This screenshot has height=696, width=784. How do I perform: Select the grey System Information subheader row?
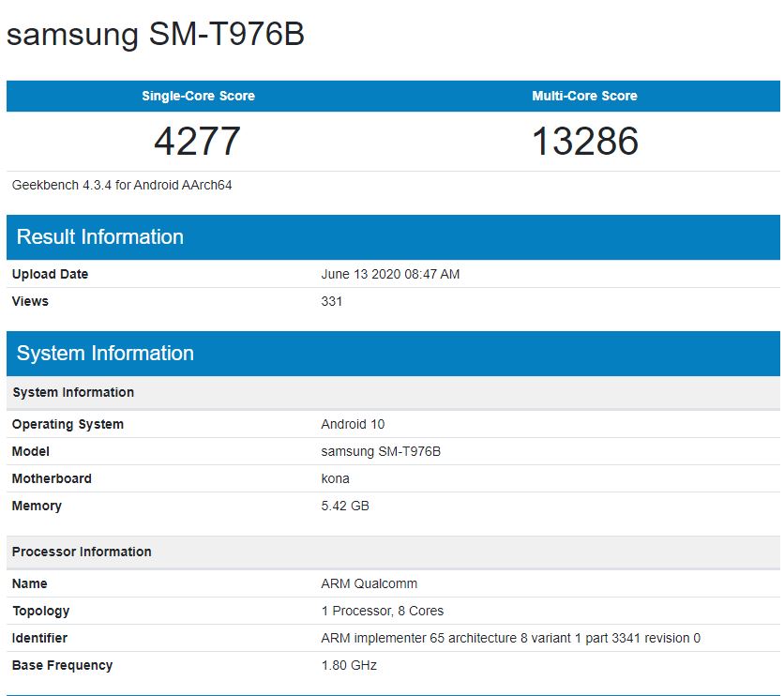tap(393, 392)
